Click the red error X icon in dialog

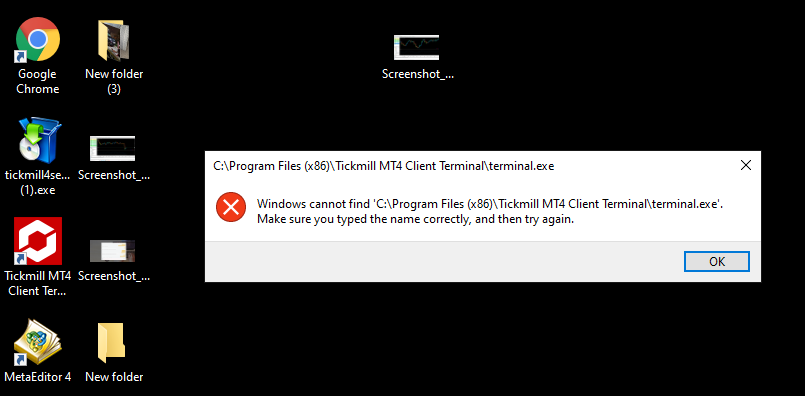231,208
